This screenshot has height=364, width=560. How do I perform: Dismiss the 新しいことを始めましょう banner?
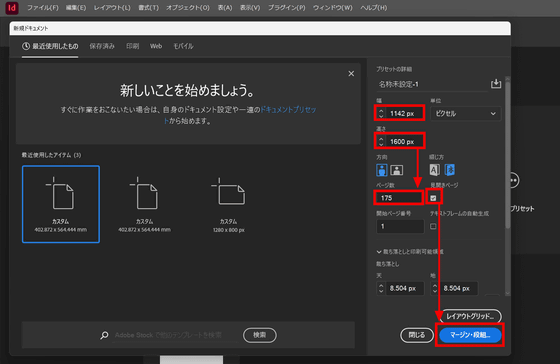click(351, 73)
